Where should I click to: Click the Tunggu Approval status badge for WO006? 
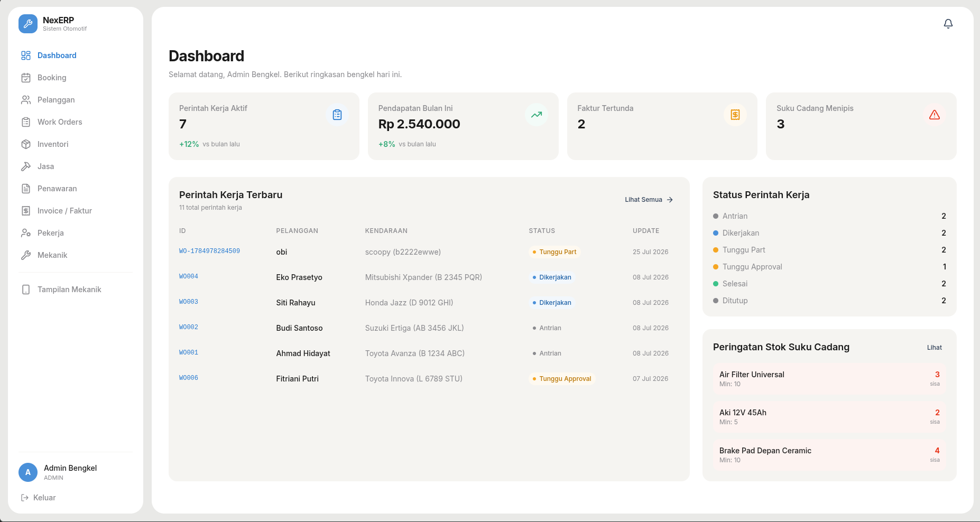pyautogui.click(x=562, y=379)
